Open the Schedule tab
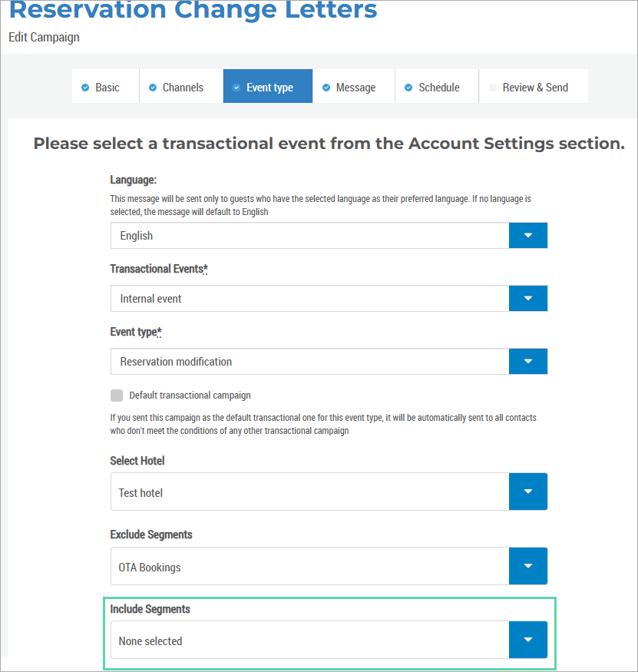 pyautogui.click(x=437, y=87)
